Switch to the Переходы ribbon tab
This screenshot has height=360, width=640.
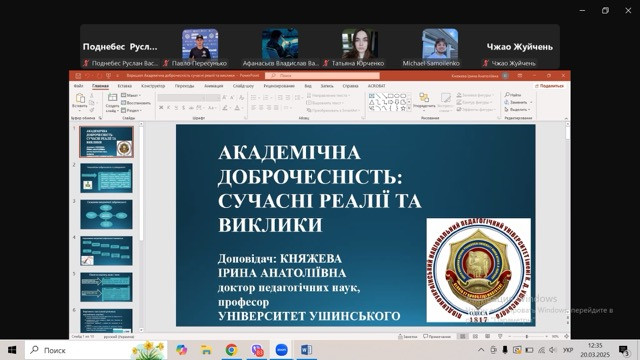tap(184, 86)
